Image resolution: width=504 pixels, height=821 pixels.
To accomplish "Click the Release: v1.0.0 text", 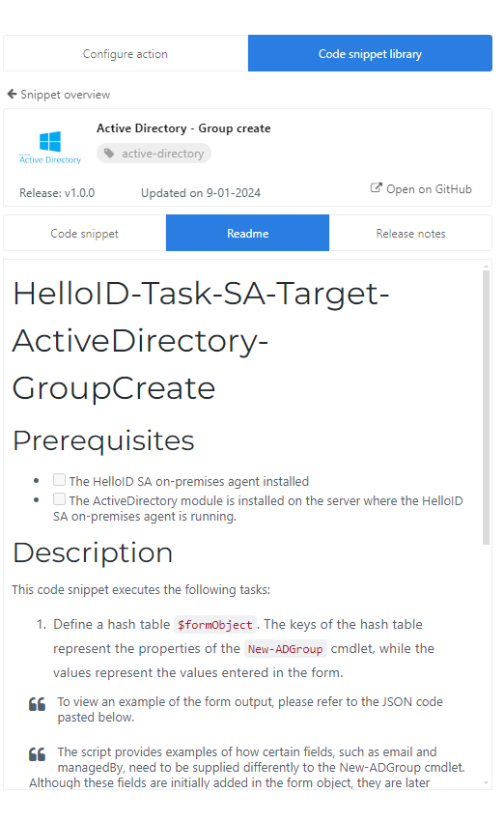I will 57,192.
